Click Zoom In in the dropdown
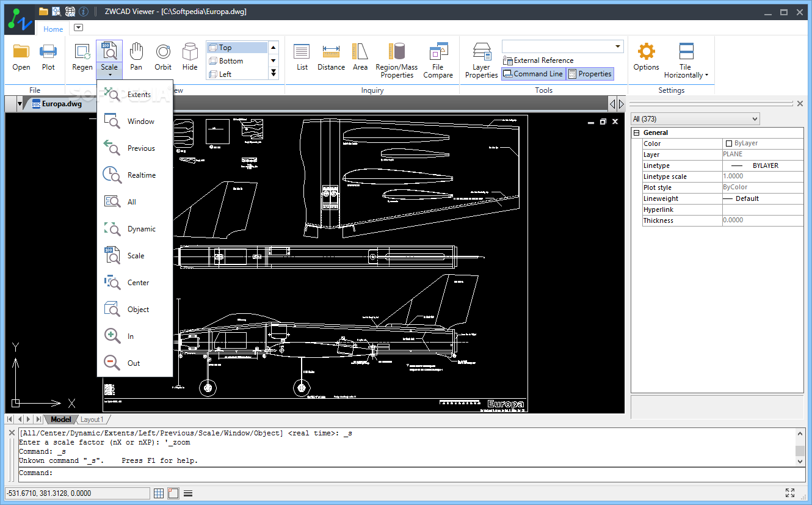Image resolution: width=812 pixels, height=505 pixels. (x=135, y=336)
